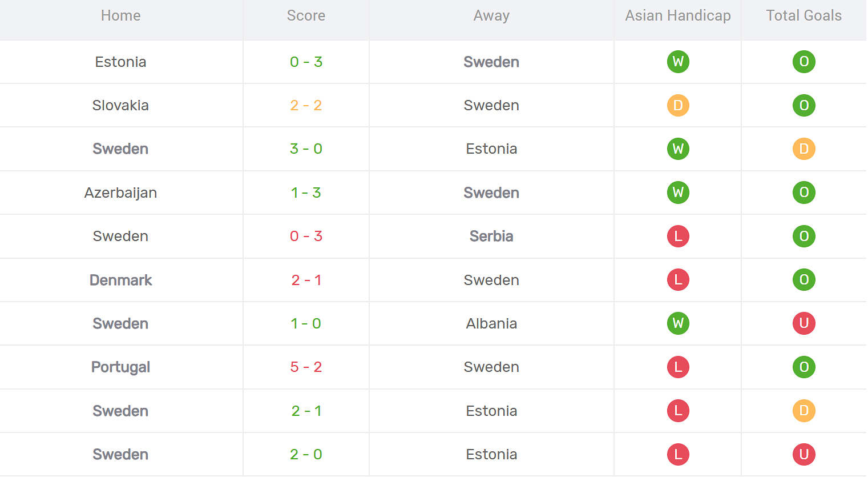The height and width of the screenshot is (477, 868).
Task: Click the 2 - 2 score in Slovakia row
Action: (x=306, y=105)
